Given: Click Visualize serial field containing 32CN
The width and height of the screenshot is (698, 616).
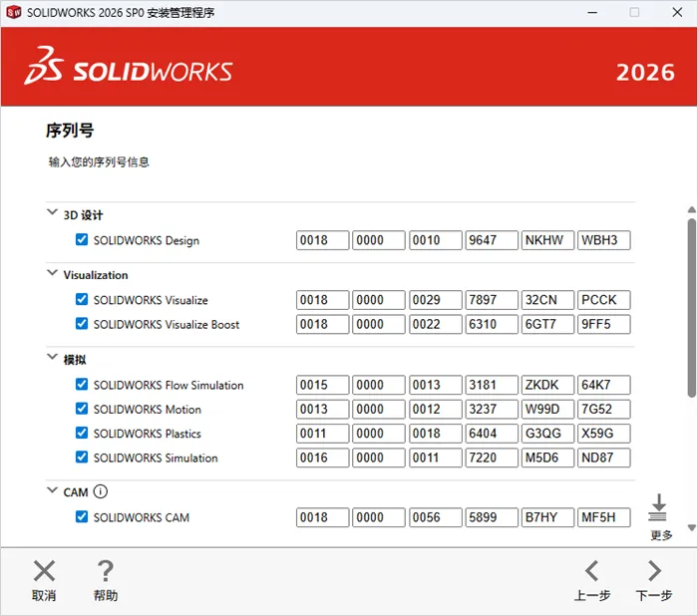Looking at the screenshot, I should coord(547,300).
